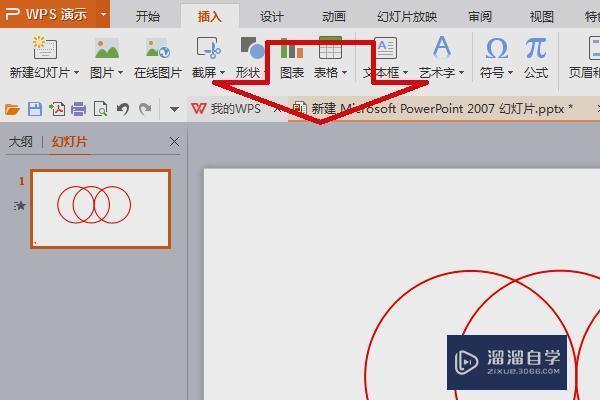Open the 视图 ribbon tab
Viewport: 600px width, 400px height.
[x=541, y=16]
